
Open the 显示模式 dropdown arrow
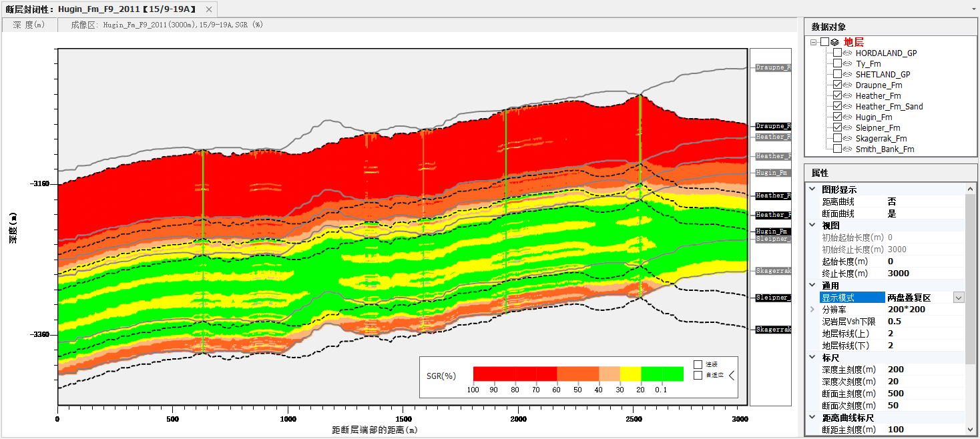tap(959, 298)
